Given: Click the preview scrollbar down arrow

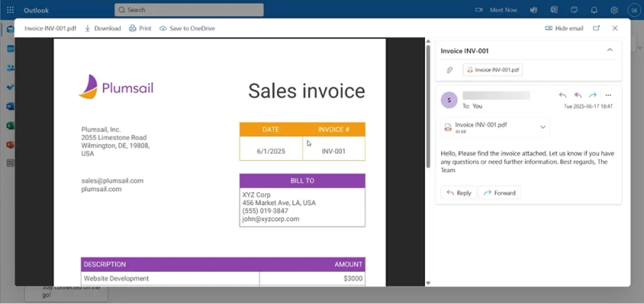Looking at the screenshot, I should 428,283.
